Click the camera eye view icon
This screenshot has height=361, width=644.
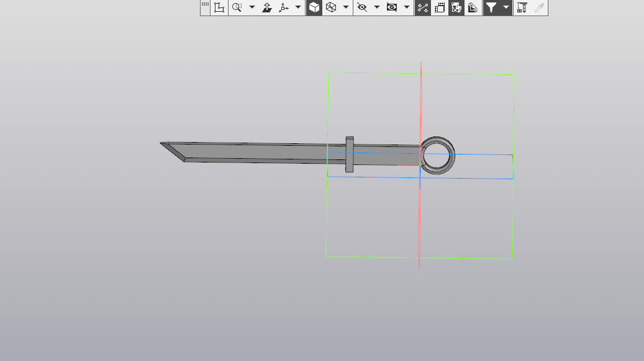[x=392, y=7]
